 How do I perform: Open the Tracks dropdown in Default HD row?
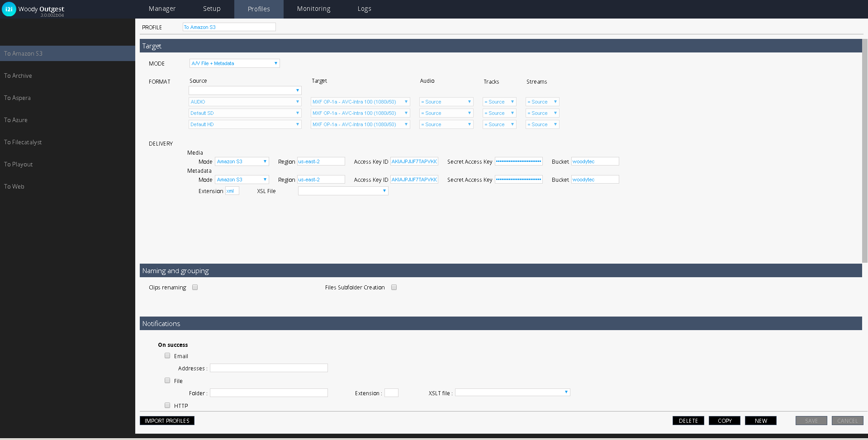point(499,124)
